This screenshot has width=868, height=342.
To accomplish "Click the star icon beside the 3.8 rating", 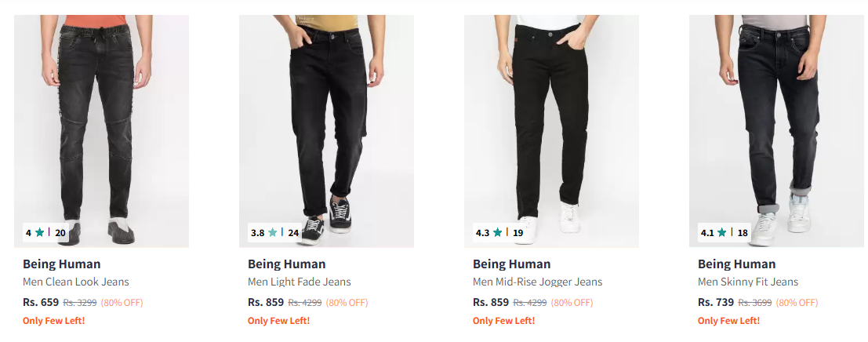I will (273, 233).
